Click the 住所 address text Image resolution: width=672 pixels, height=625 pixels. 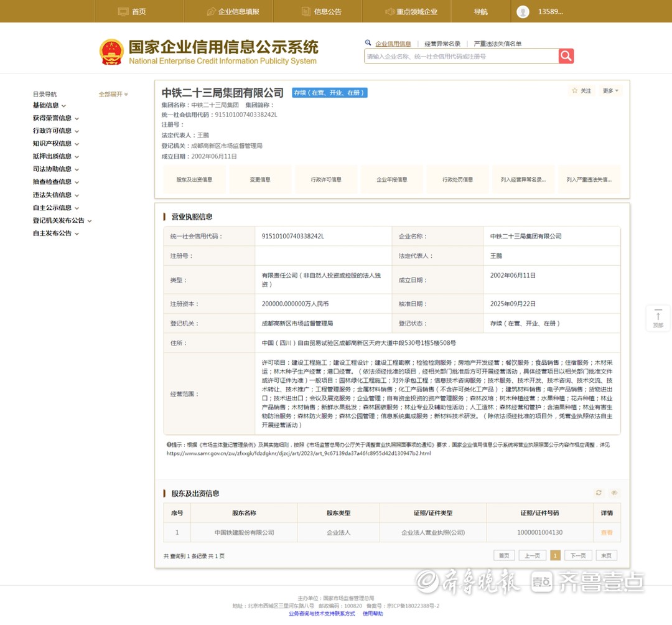click(x=359, y=343)
